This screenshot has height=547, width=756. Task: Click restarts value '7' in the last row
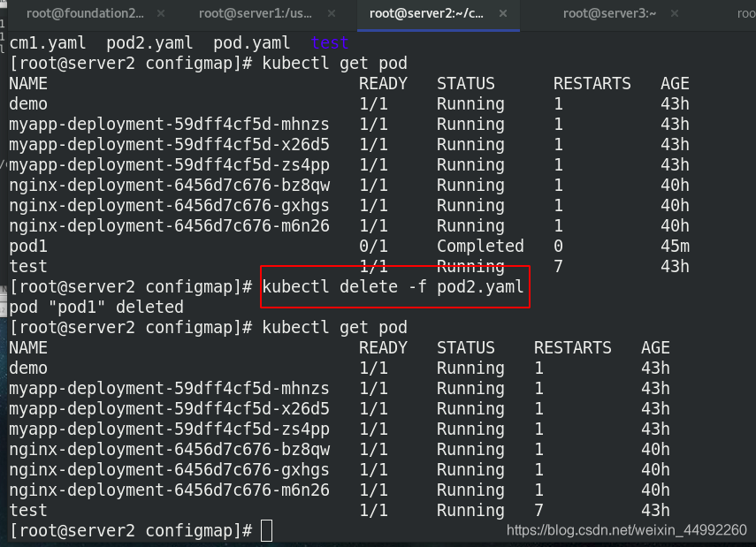pyautogui.click(x=538, y=510)
